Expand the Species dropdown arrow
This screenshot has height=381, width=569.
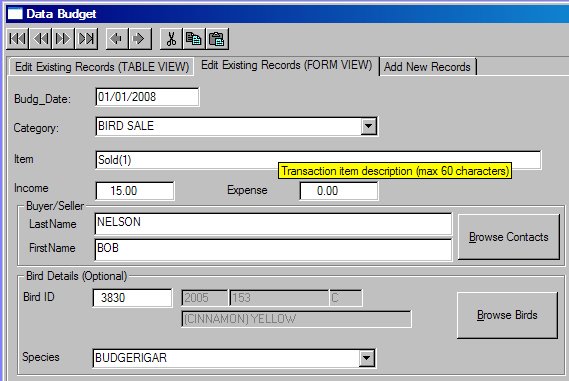coord(367,358)
